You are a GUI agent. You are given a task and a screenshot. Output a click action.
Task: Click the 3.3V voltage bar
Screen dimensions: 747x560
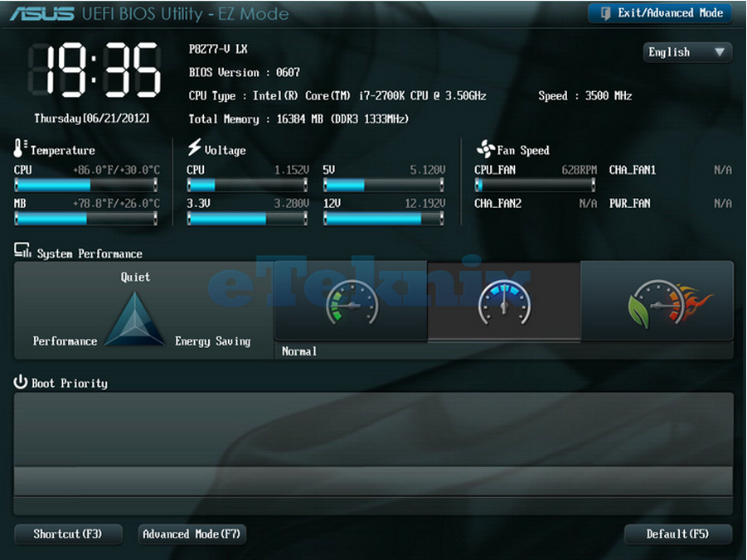coord(247,219)
